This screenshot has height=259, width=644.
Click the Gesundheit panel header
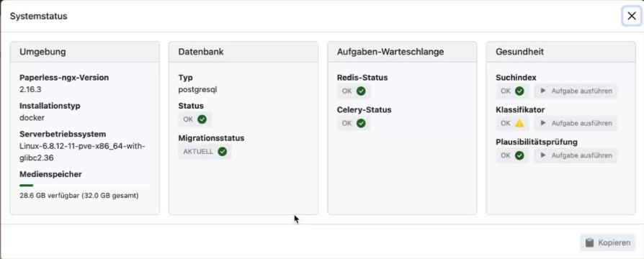(x=561, y=52)
